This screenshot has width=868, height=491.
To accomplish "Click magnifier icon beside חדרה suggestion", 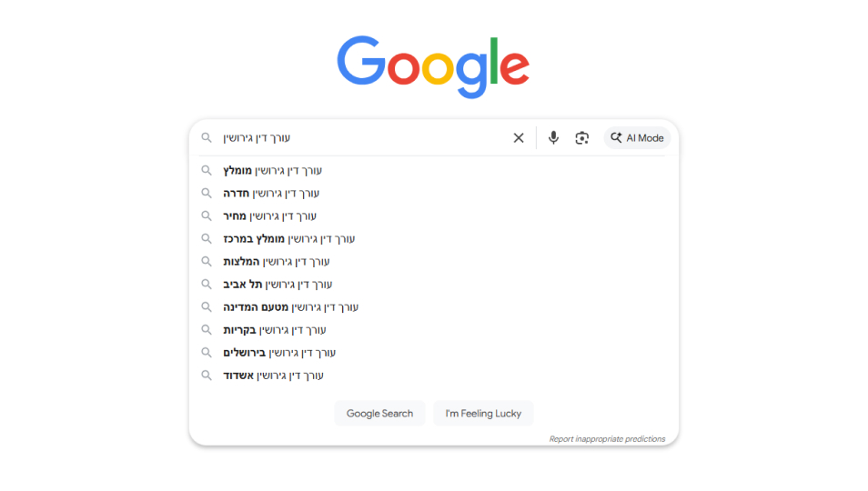I will pyautogui.click(x=207, y=193).
